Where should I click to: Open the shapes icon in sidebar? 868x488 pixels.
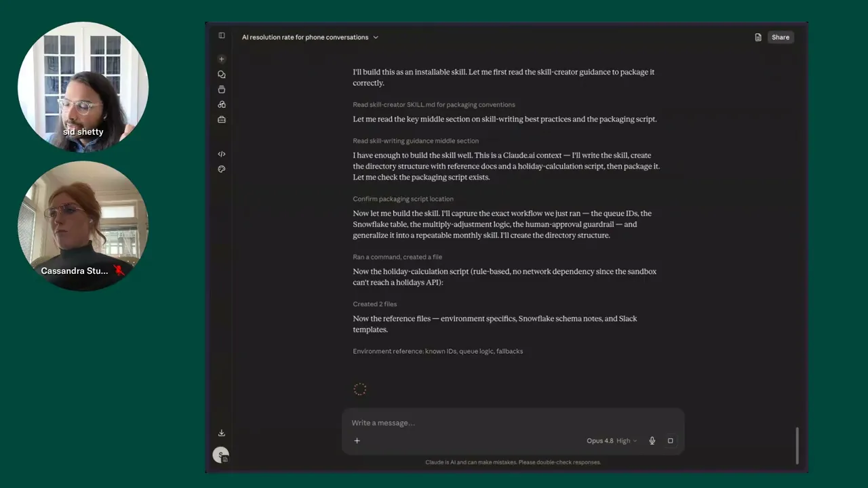[222, 104]
